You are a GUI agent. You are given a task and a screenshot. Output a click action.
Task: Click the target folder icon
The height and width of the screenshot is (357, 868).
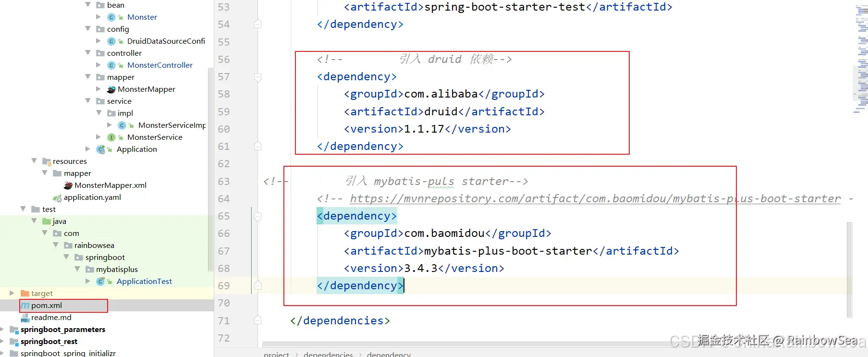tap(25, 293)
